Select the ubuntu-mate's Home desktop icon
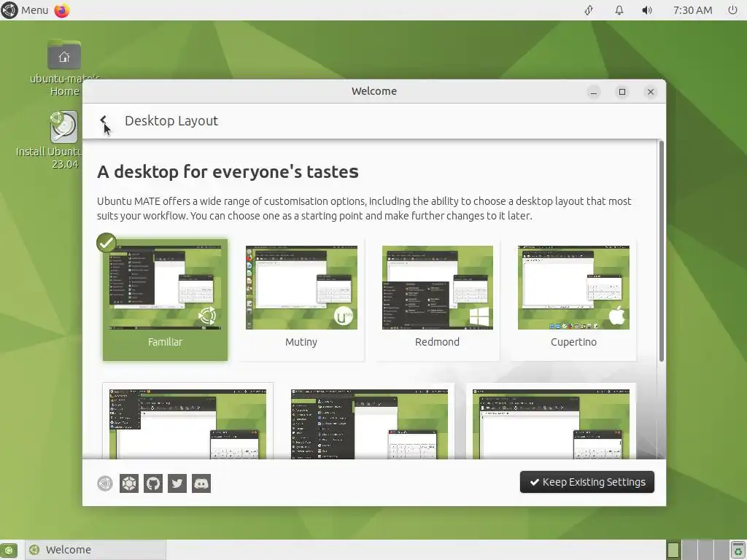Image resolution: width=747 pixels, height=560 pixels. pos(64,68)
